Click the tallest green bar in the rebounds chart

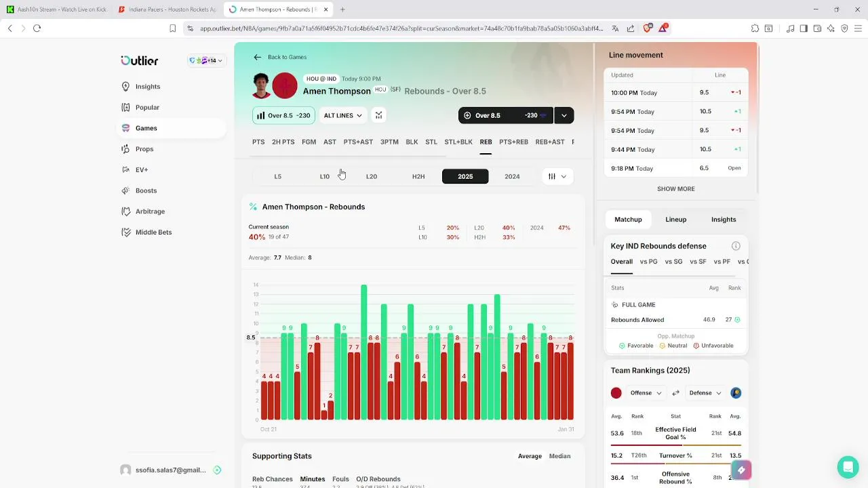pyautogui.click(x=364, y=352)
